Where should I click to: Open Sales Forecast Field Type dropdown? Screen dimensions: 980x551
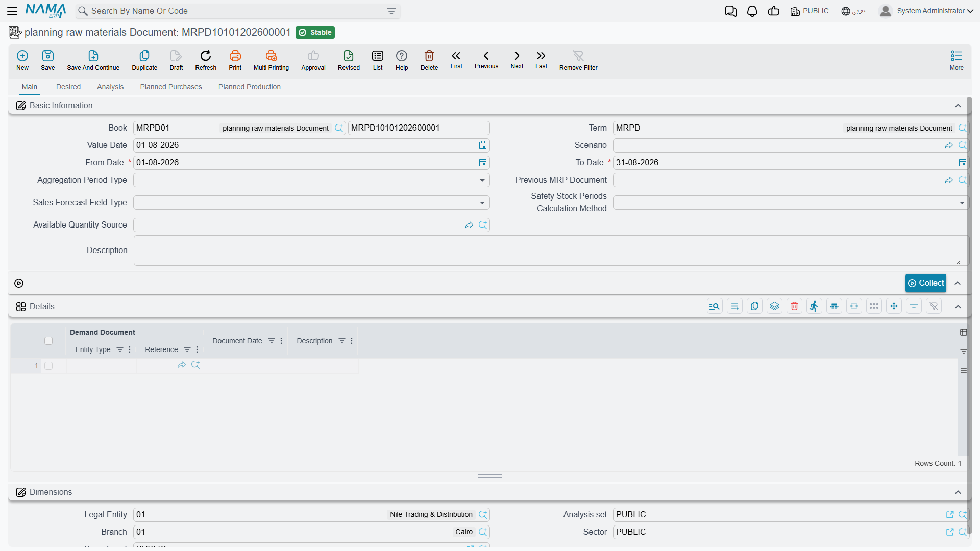tap(482, 203)
